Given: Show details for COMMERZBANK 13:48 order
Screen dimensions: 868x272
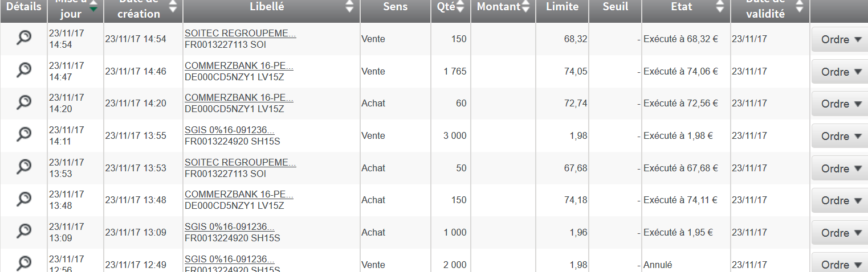Looking at the screenshot, I should [23, 199].
